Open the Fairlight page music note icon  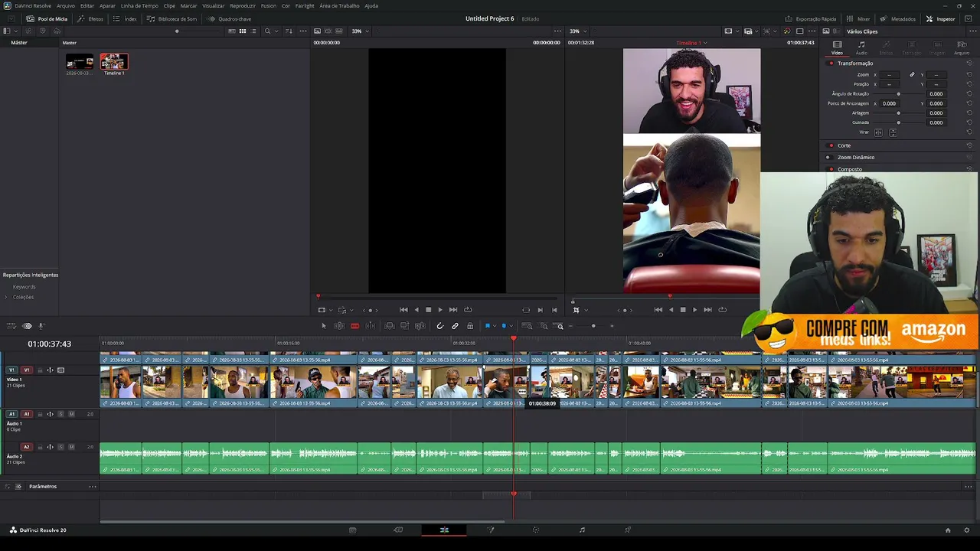pos(582,530)
